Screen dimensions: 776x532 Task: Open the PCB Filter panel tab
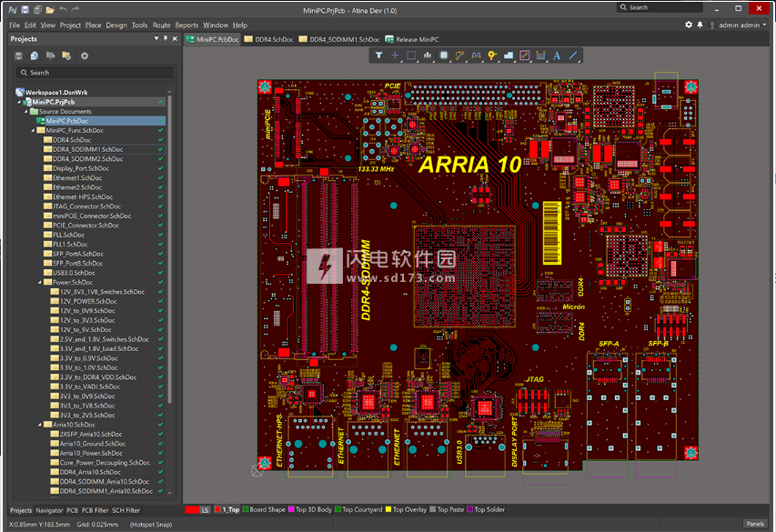tap(95, 510)
